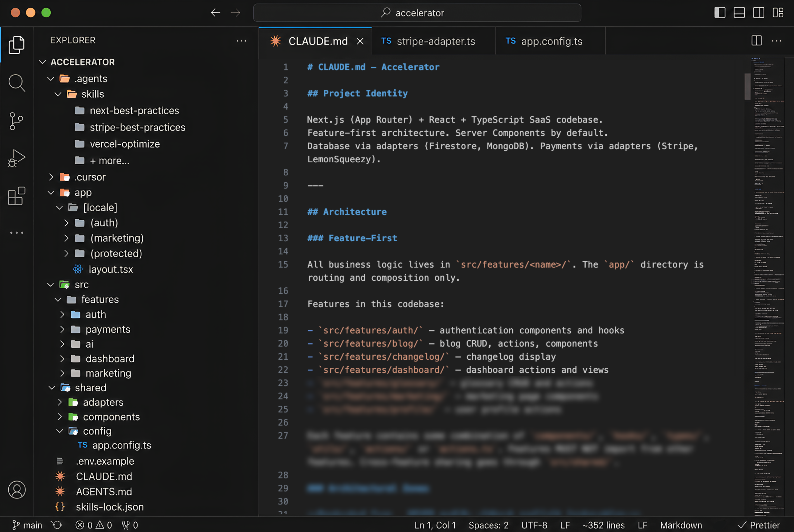Expand the .cursor folder

51,177
